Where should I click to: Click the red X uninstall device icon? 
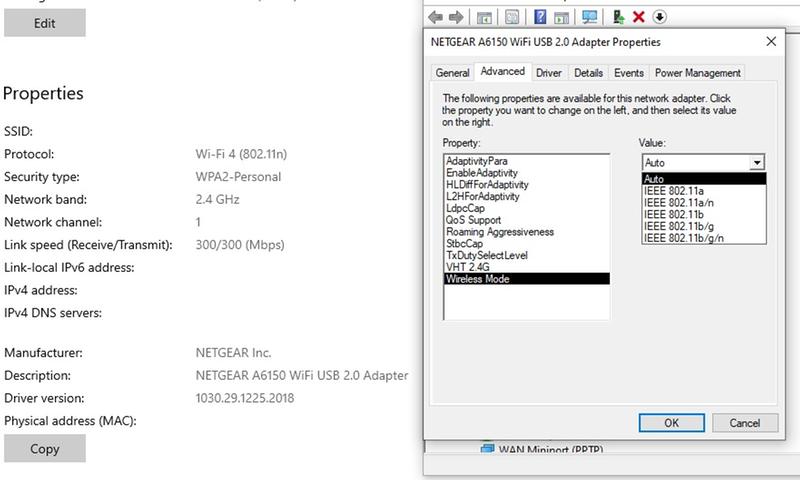[x=638, y=17]
